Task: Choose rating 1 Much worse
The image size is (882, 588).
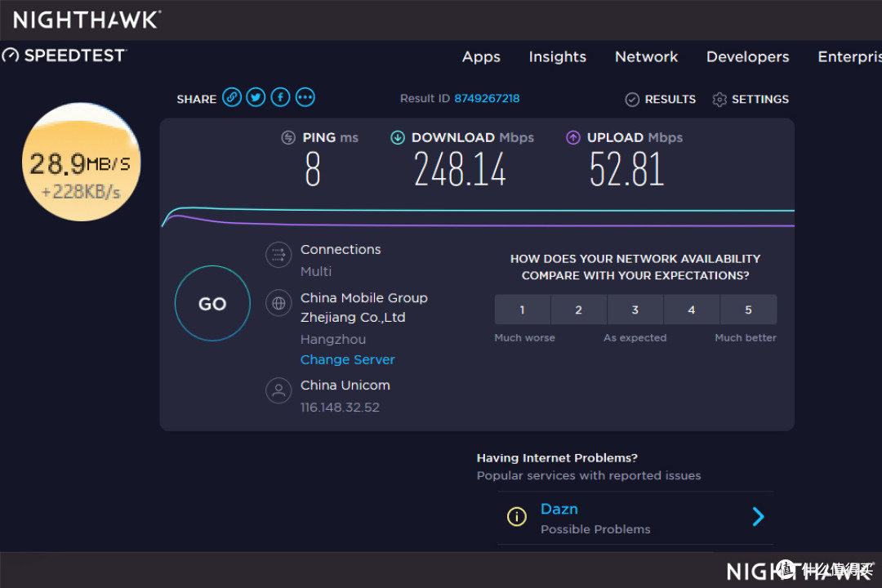Action: tap(522, 310)
